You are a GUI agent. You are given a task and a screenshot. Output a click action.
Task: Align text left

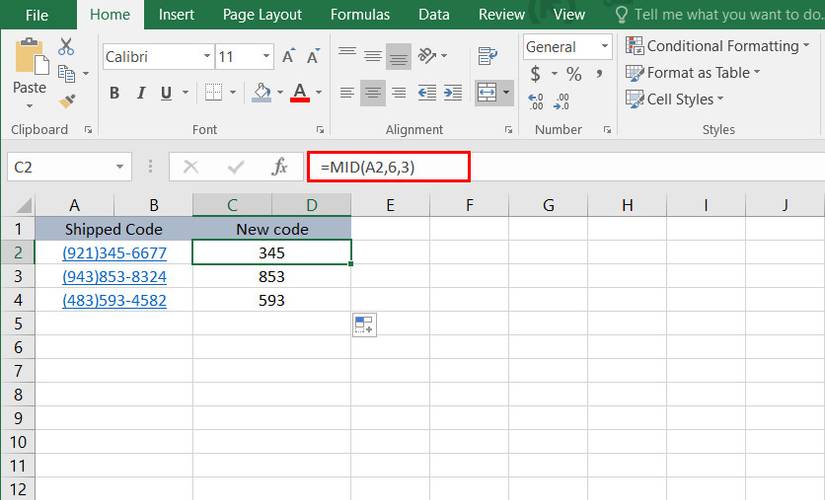tap(347, 93)
